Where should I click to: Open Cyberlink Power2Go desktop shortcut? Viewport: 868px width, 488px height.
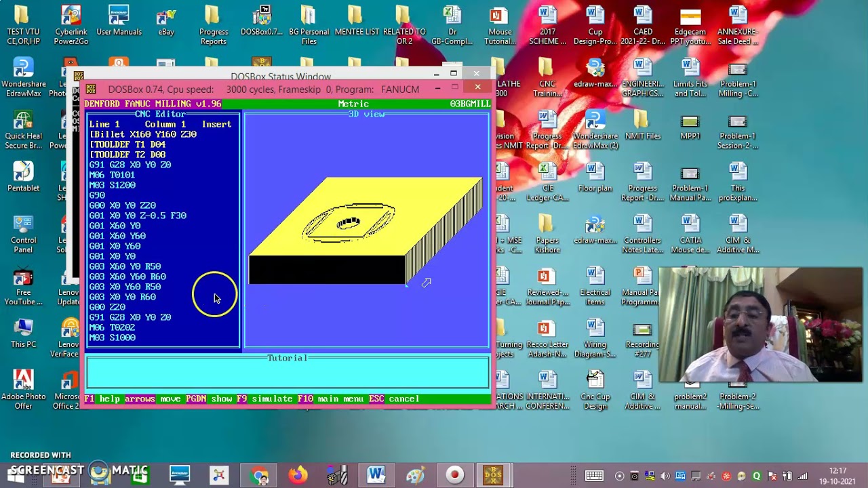(71, 25)
